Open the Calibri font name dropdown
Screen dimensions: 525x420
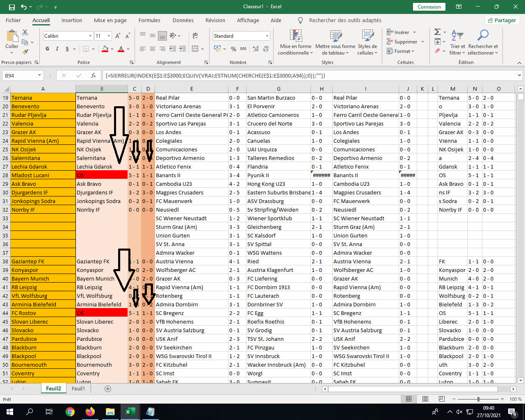(90, 36)
